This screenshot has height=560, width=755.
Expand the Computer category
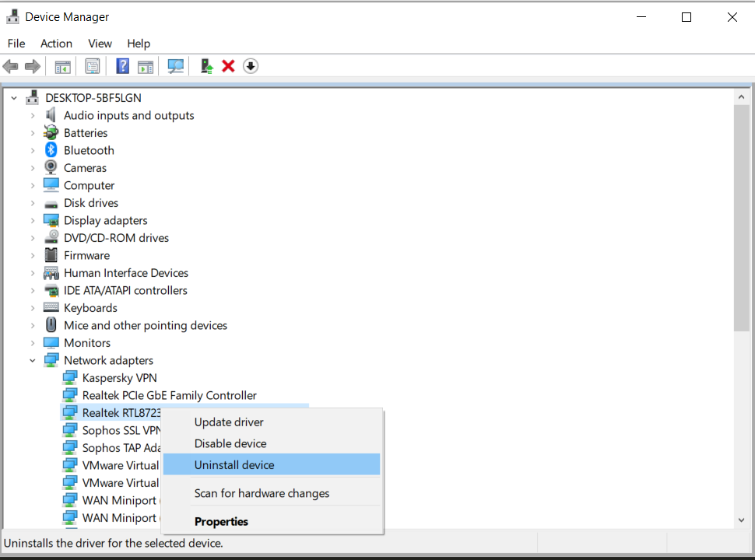[x=32, y=185]
